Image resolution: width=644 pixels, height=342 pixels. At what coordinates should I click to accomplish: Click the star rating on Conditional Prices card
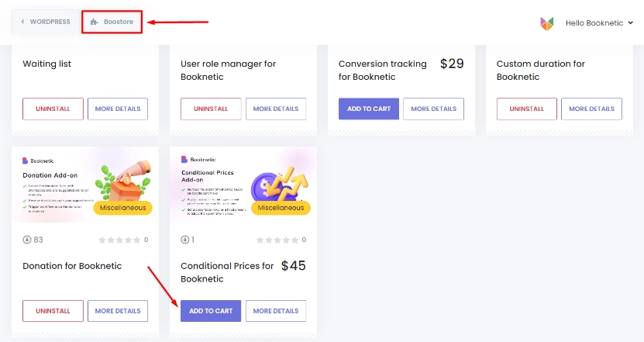click(x=277, y=240)
